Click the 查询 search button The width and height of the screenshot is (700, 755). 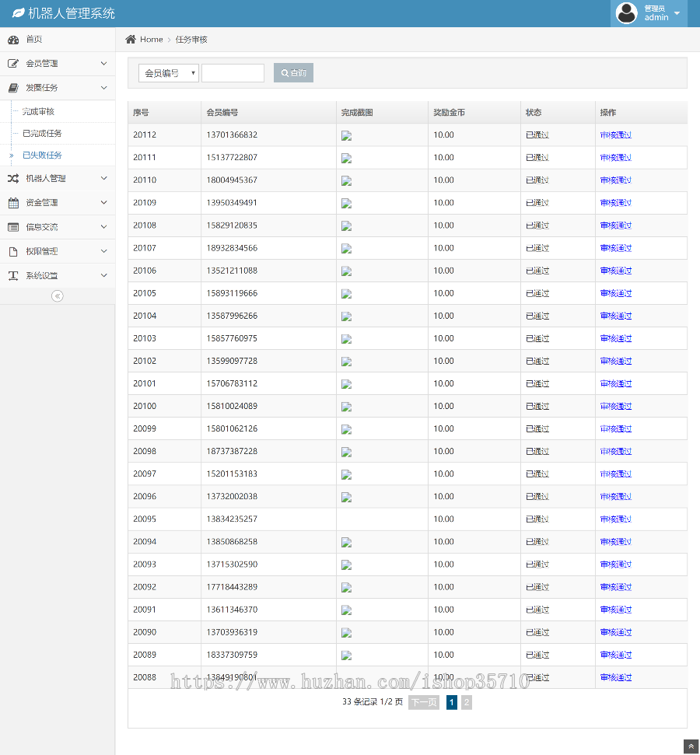pyautogui.click(x=293, y=73)
